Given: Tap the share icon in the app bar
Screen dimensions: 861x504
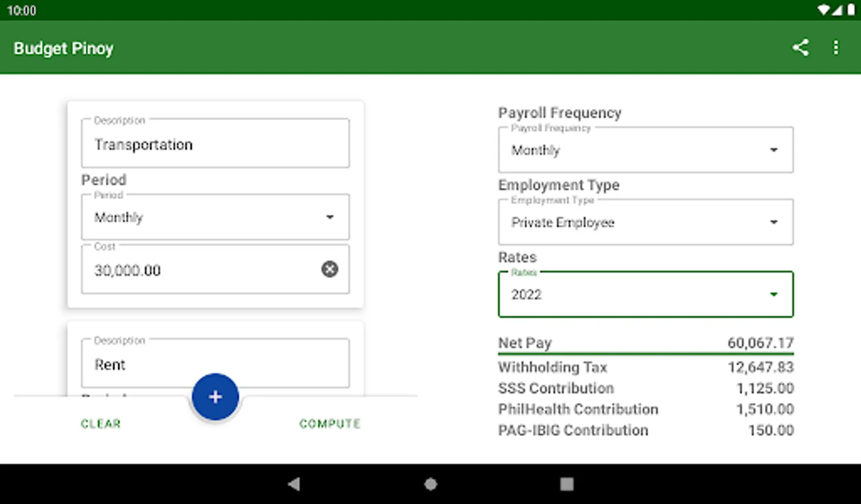Looking at the screenshot, I should pos(800,48).
